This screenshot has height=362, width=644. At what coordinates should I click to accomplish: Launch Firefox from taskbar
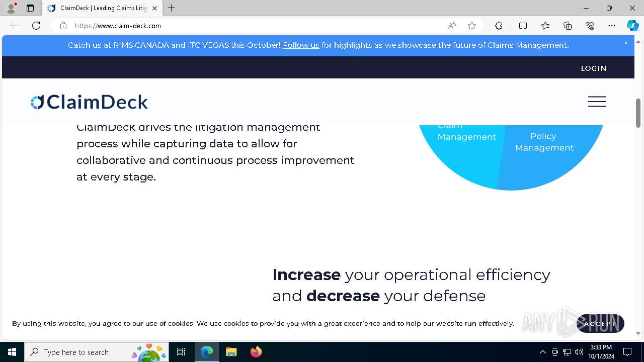point(256,352)
